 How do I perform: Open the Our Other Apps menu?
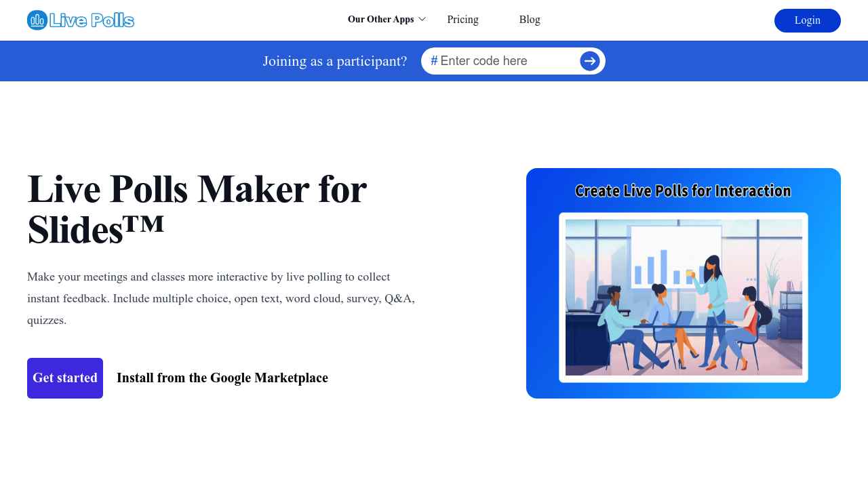pos(380,20)
